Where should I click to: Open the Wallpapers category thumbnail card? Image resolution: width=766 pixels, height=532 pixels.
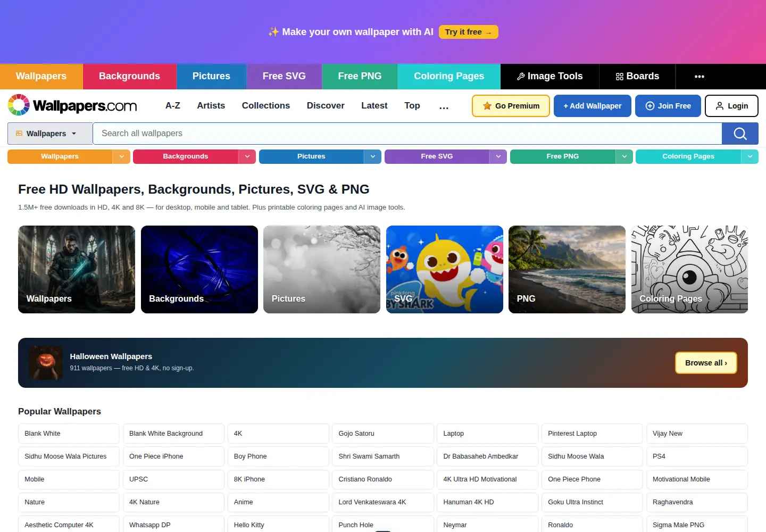coord(77,269)
